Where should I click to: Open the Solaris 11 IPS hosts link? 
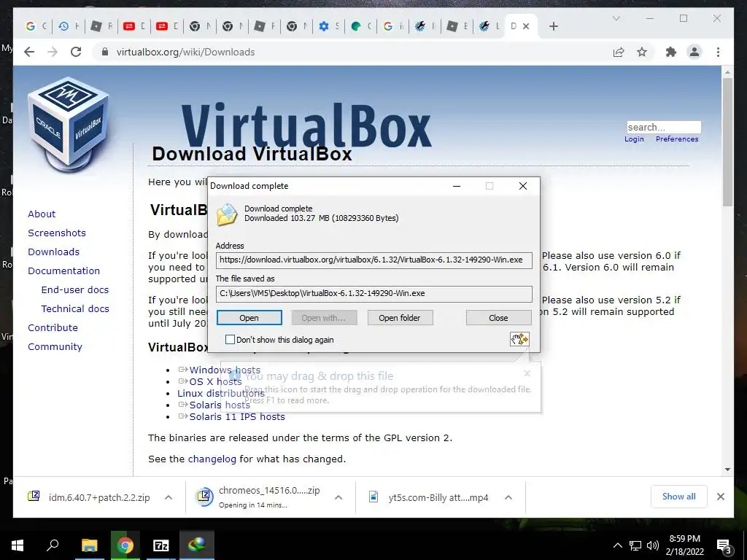pyautogui.click(x=237, y=416)
